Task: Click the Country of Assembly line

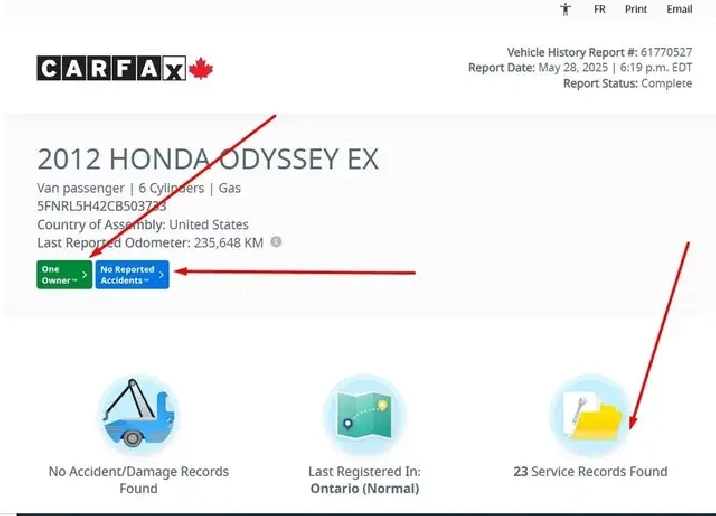Action: tap(142, 225)
